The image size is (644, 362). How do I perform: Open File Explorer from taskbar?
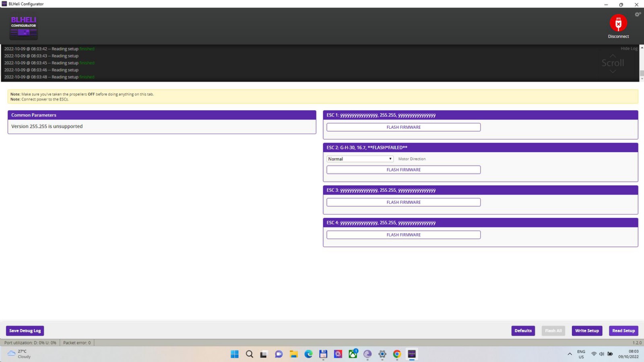(x=293, y=354)
